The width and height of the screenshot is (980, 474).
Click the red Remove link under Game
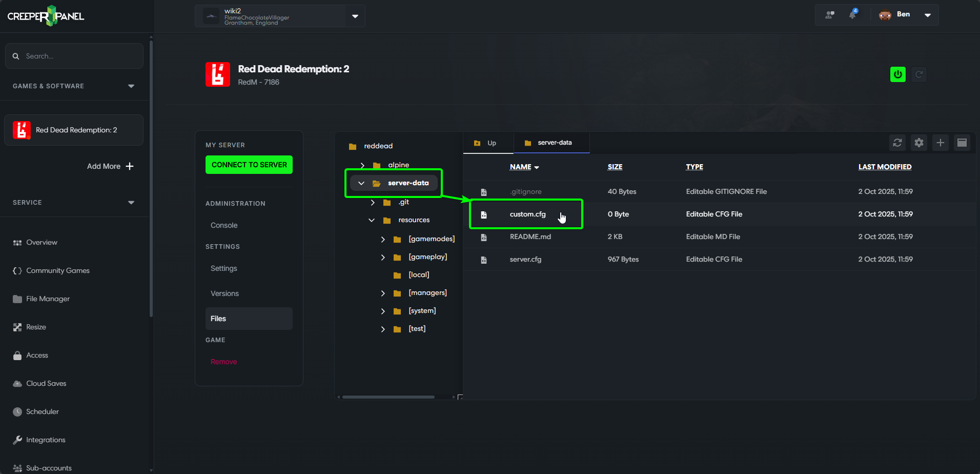click(223, 361)
